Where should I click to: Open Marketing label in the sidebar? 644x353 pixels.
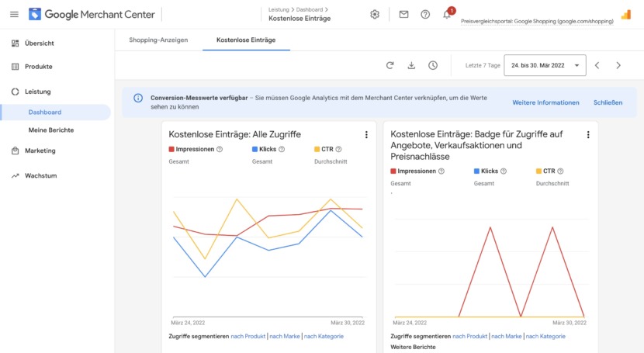(40, 151)
